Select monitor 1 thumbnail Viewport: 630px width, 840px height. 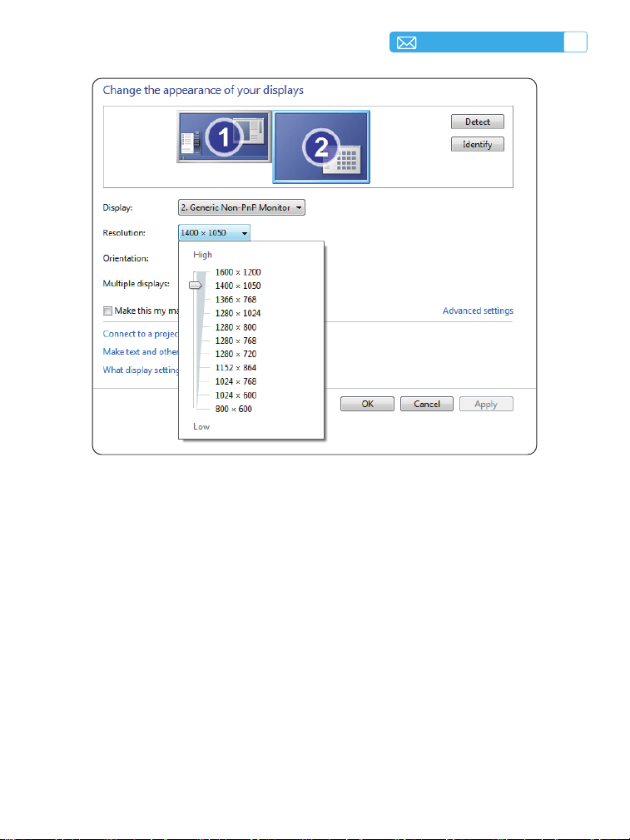(224, 137)
